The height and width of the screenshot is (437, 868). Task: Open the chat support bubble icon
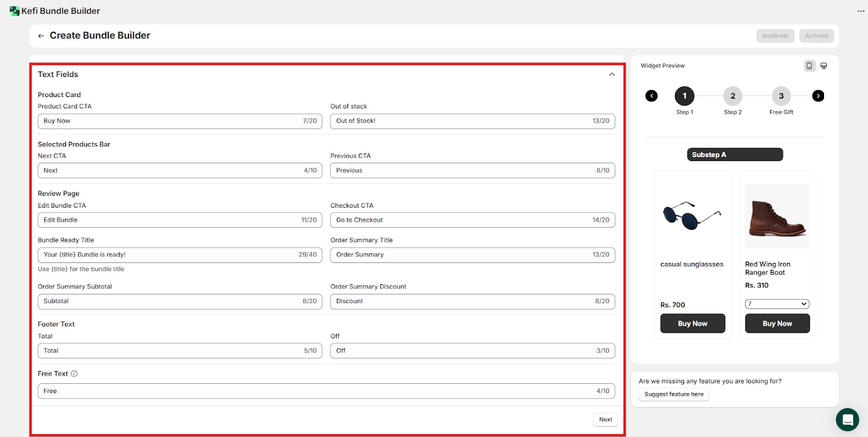pos(847,420)
